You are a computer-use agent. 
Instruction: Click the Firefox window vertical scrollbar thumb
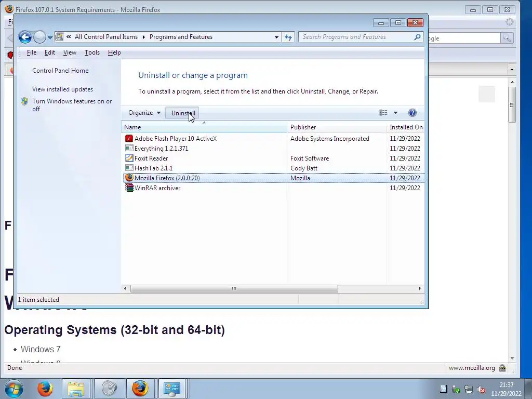pyautogui.click(x=512, y=104)
